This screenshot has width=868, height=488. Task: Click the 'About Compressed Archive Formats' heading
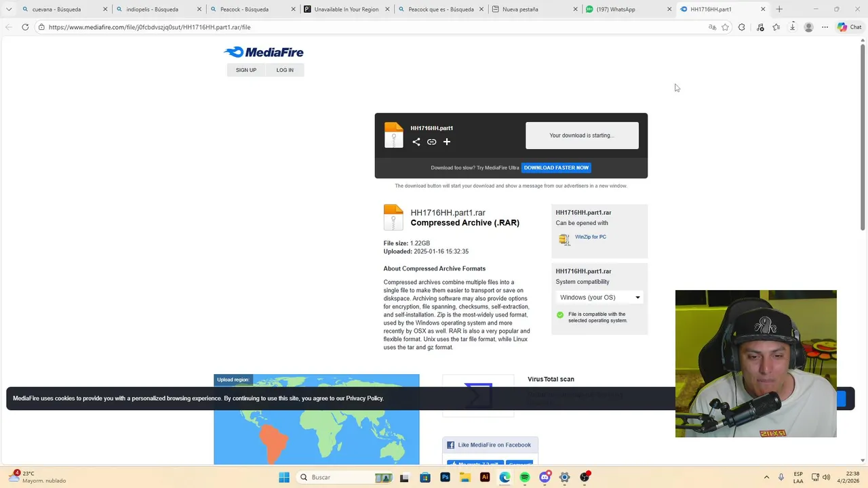pyautogui.click(x=435, y=268)
